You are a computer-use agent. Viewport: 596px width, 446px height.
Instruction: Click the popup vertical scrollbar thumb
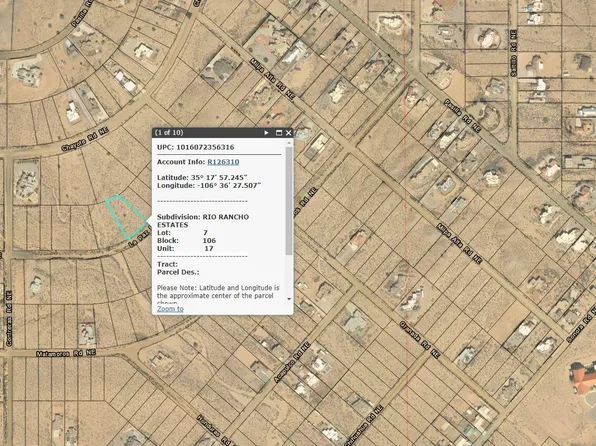(289, 201)
